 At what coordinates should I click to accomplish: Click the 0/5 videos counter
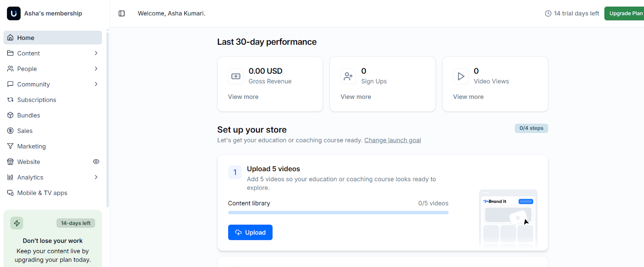pyautogui.click(x=433, y=203)
